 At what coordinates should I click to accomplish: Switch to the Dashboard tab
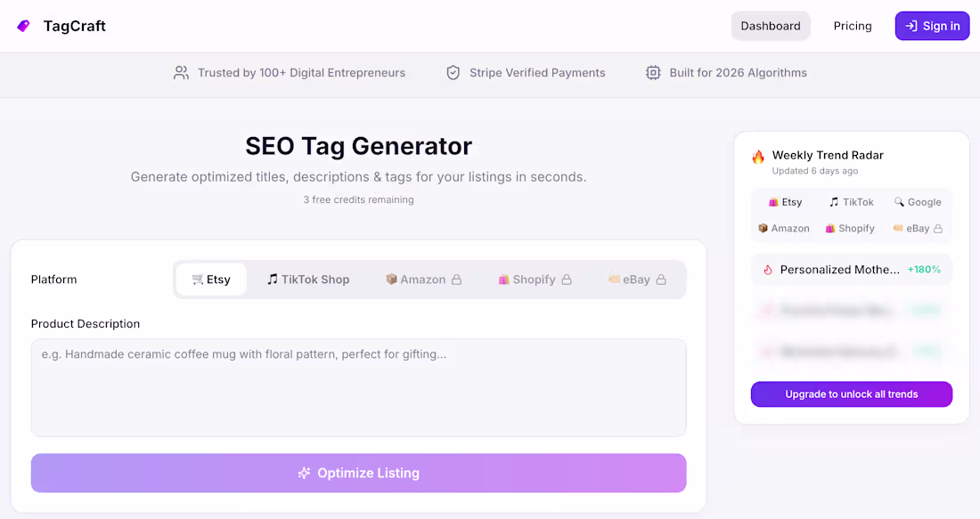point(771,26)
